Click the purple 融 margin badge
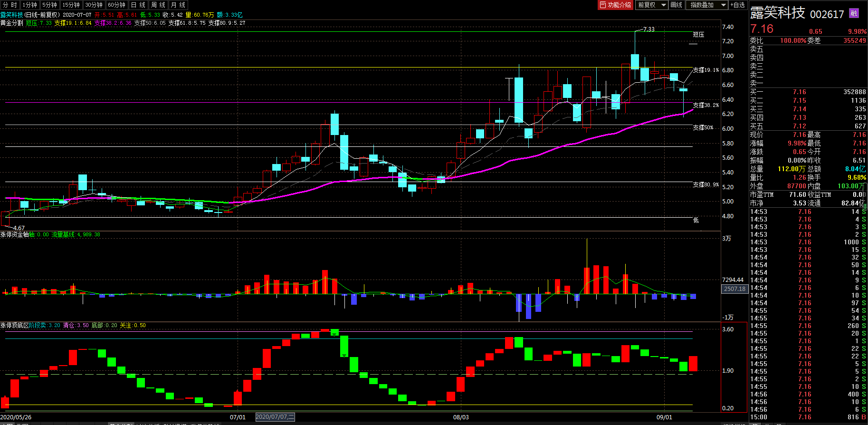Image resolution: width=868 pixels, height=425 pixels. 854,13
